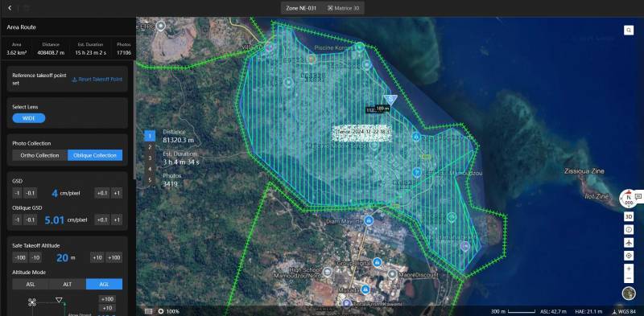Go back using the top-left arrow
The image size is (644, 316).
(10, 8)
